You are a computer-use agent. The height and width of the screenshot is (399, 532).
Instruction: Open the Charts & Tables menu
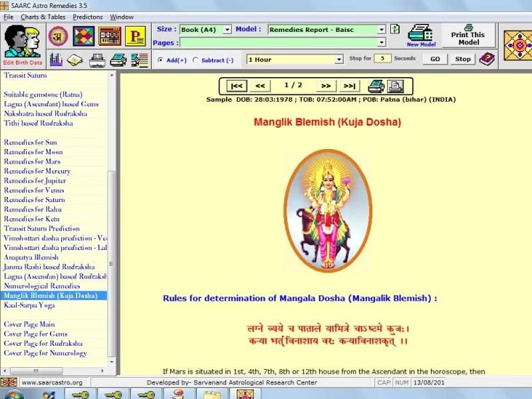tap(43, 17)
